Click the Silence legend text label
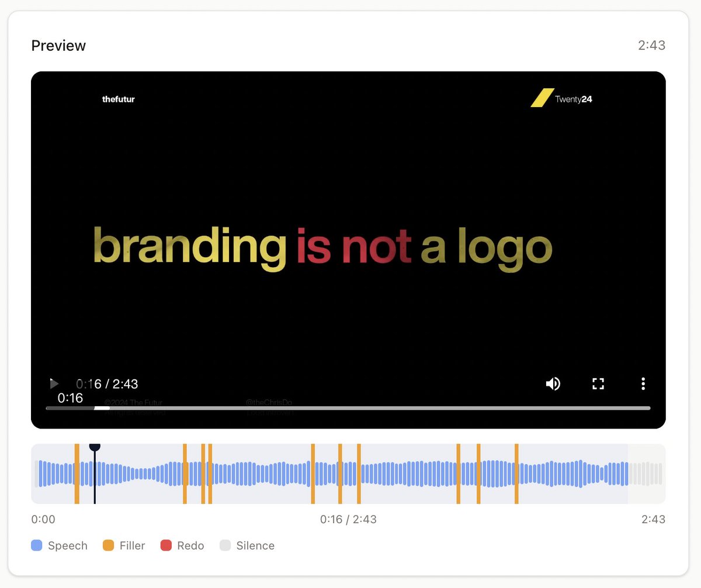The width and height of the screenshot is (701, 588). click(x=255, y=545)
